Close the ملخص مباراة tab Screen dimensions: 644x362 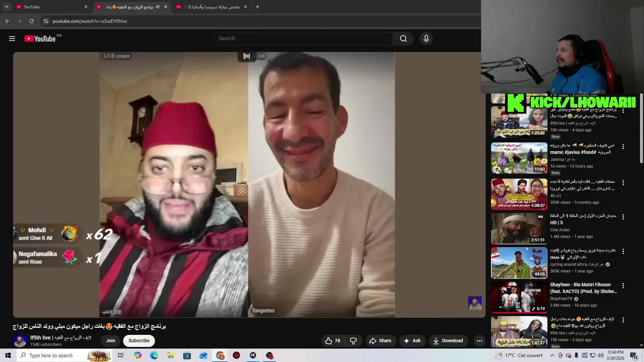(x=246, y=7)
